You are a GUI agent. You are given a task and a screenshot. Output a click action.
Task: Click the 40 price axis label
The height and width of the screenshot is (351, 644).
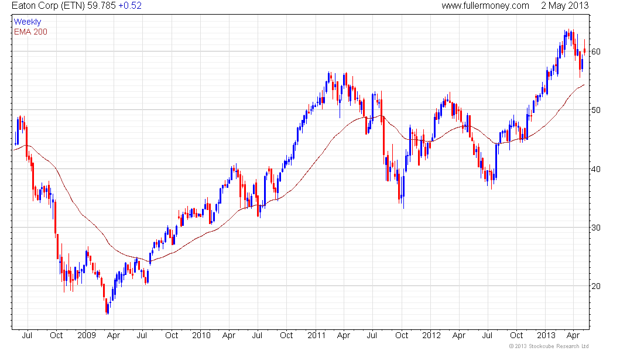(595, 169)
